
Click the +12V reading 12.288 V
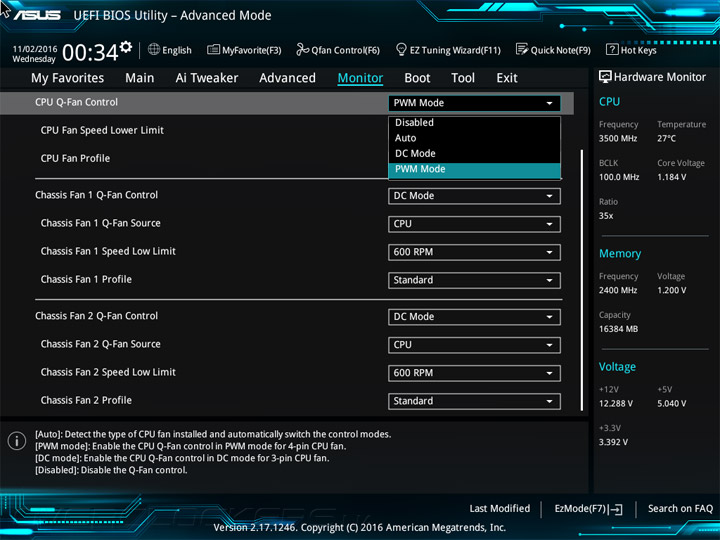point(616,403)
